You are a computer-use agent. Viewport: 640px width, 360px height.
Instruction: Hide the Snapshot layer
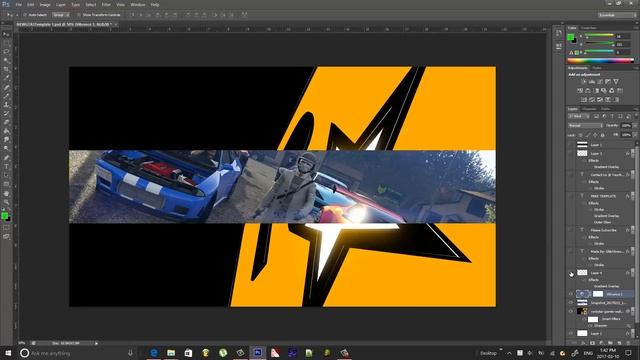click(x=571, y=303)
